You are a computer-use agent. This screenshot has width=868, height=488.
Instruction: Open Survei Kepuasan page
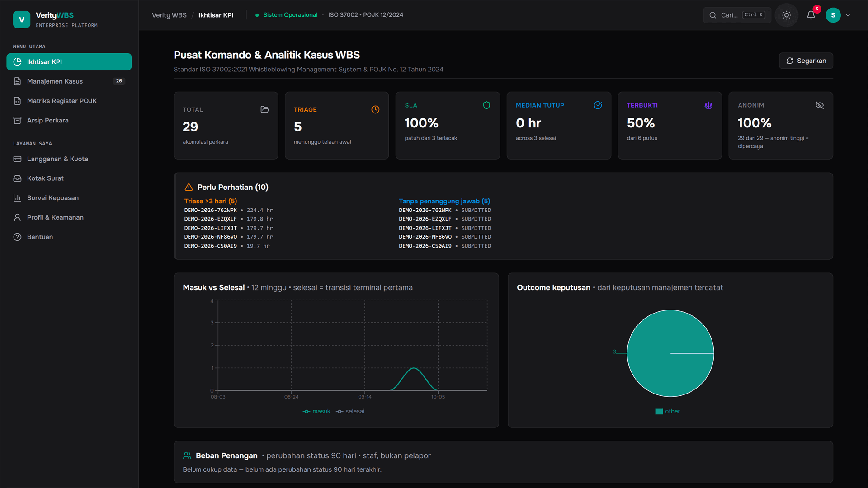coord(69,198)
